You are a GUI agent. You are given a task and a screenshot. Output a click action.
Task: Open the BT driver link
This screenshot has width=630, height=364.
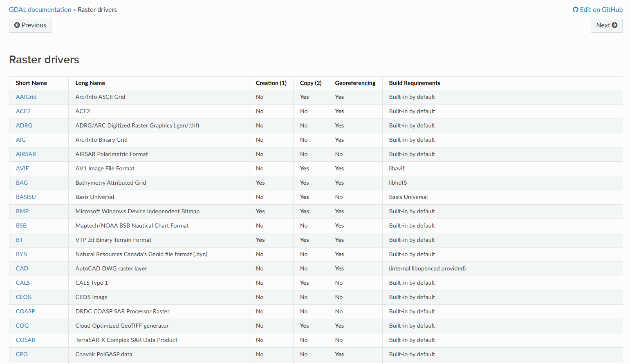click(x=20, y=240)
